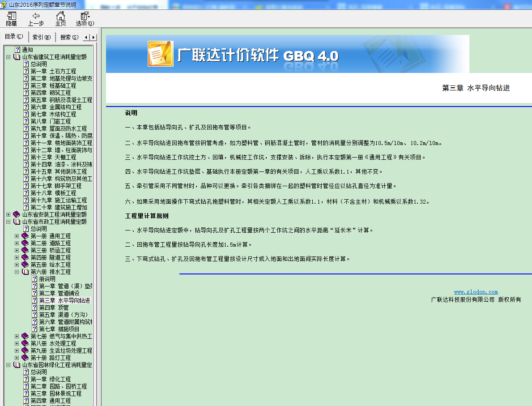
Task: Click the book icon beside 第八册 水处理工程
Action: [x=25, y=343]
